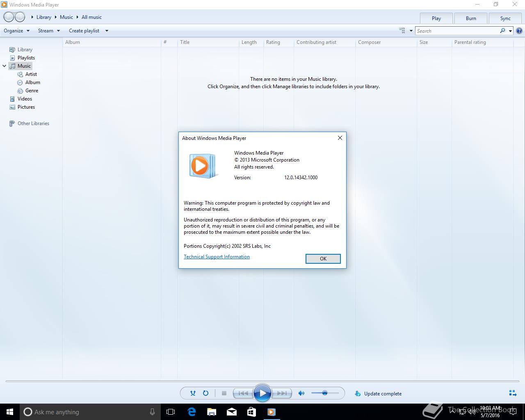The image size is (525, 420).
Task: Sort by the Composer column header
Action: click(x=386, y=42)
